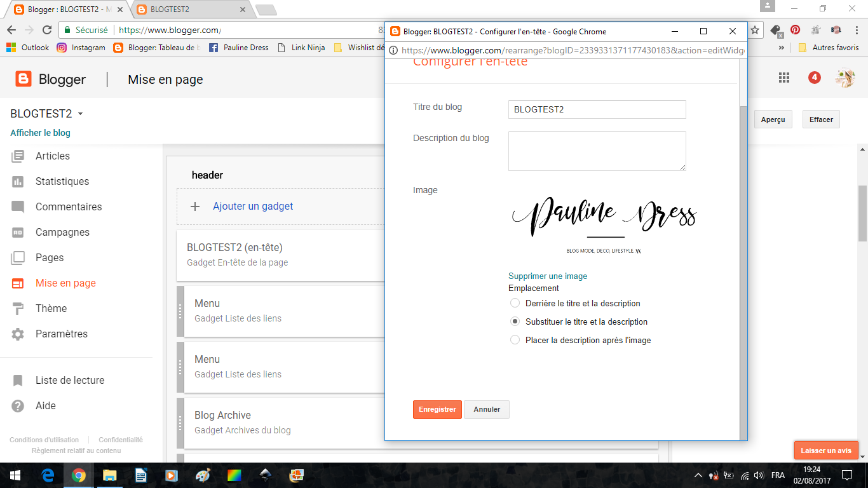Image resolution: width=868 pixels, height=488 pixels.
Task: Click the 'Supprimer une image' link
Action: (548, 276)
